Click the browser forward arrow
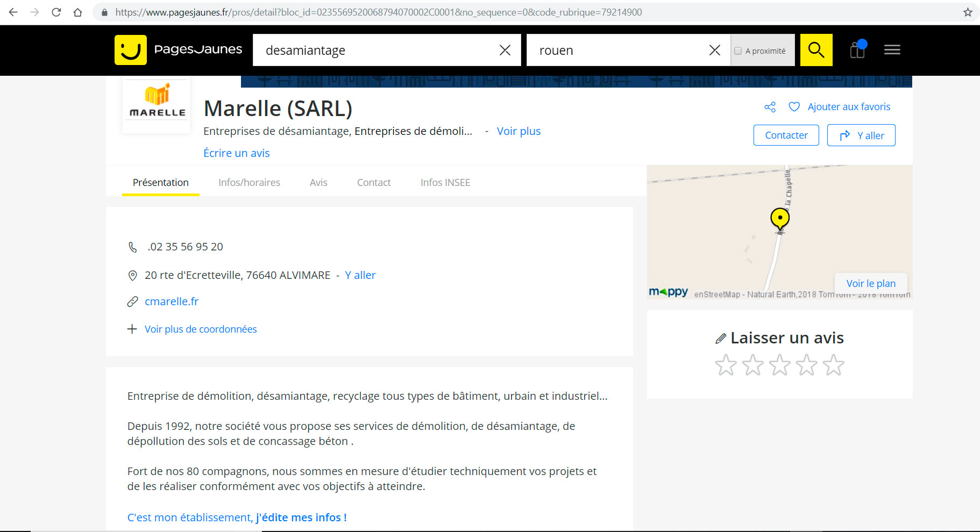 click(x=34, y=12)
